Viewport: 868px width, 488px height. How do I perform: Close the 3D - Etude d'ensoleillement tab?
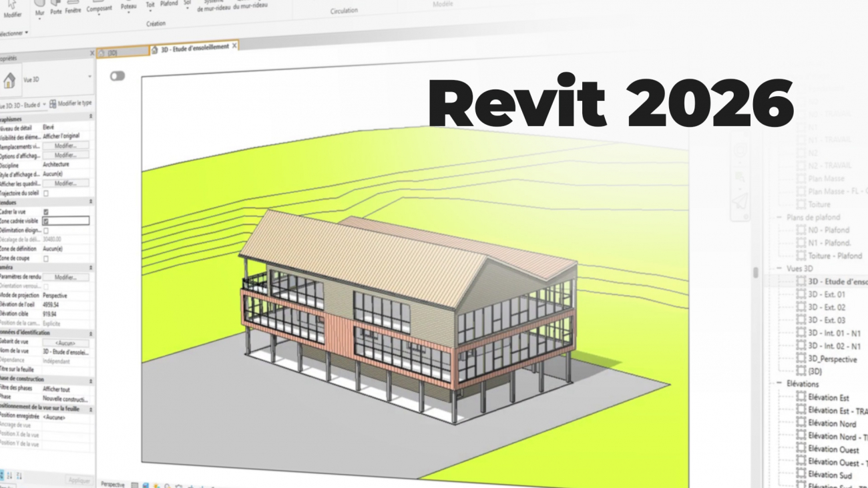pyautogui.click(x=234, y=46)
